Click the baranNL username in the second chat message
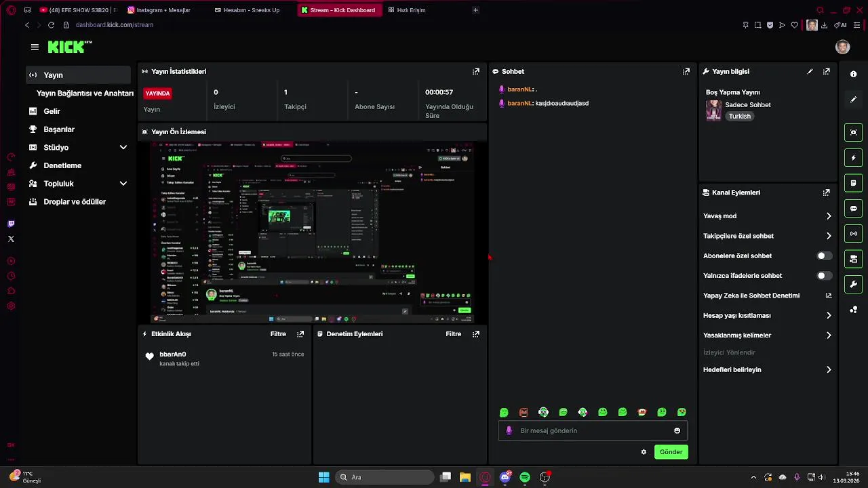The width and height of the screenshot is (868, 488). [x=519, y=104]
